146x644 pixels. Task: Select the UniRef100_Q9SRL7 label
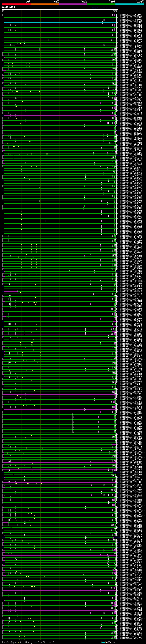click(x=131, y=55)
